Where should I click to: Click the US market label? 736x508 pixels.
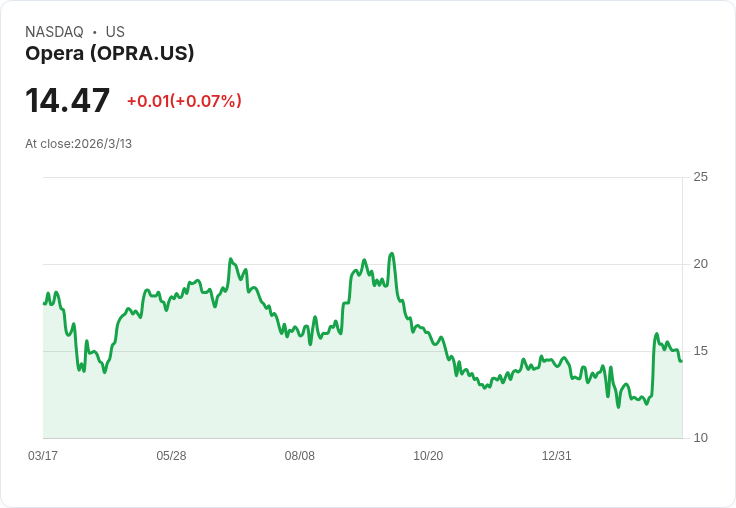tap(115, 32)
